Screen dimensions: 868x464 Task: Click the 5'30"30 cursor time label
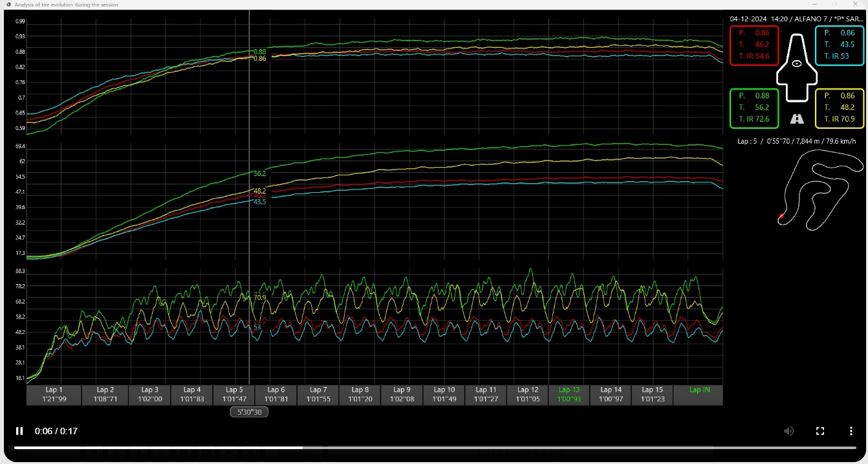click(x=249, y=412)
